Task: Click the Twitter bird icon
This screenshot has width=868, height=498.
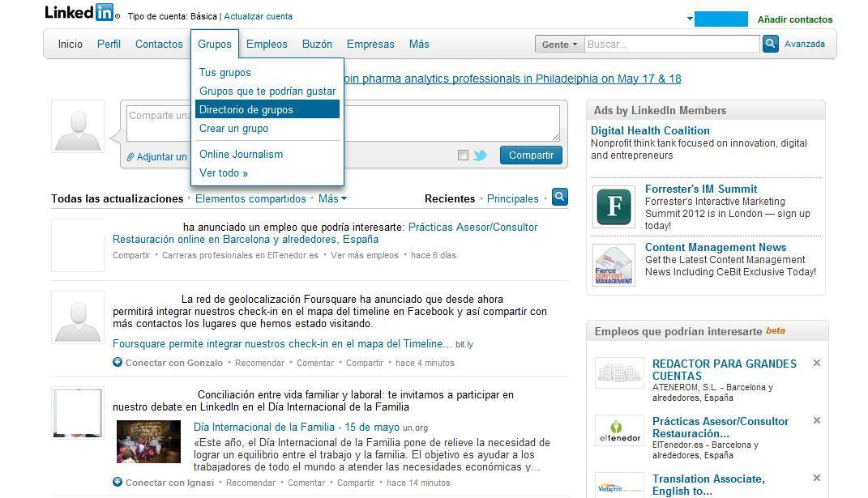Action: 481,155
